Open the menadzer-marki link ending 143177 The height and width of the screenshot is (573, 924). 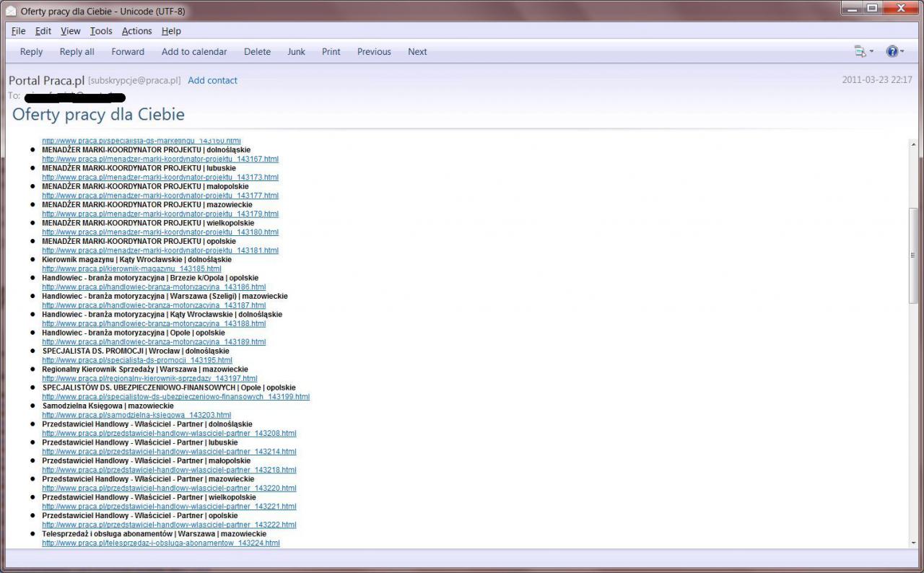pos(160,196)
